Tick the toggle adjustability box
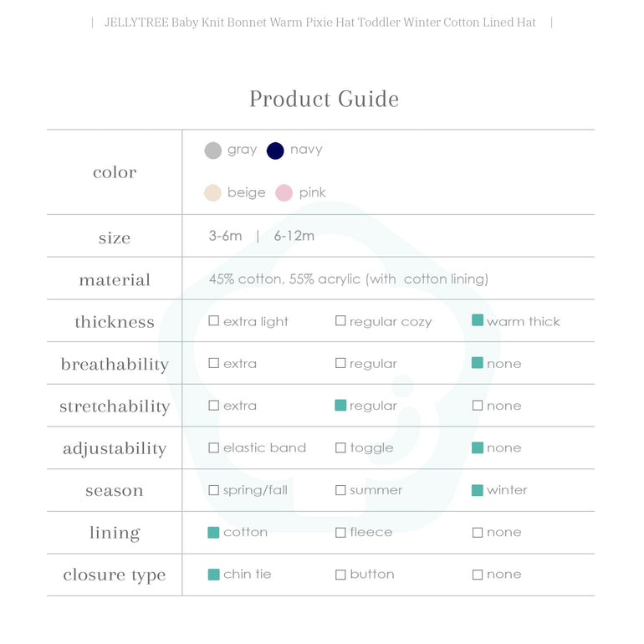Image resolution: width=644 pixels, height=644 pixels. [340, 448]
